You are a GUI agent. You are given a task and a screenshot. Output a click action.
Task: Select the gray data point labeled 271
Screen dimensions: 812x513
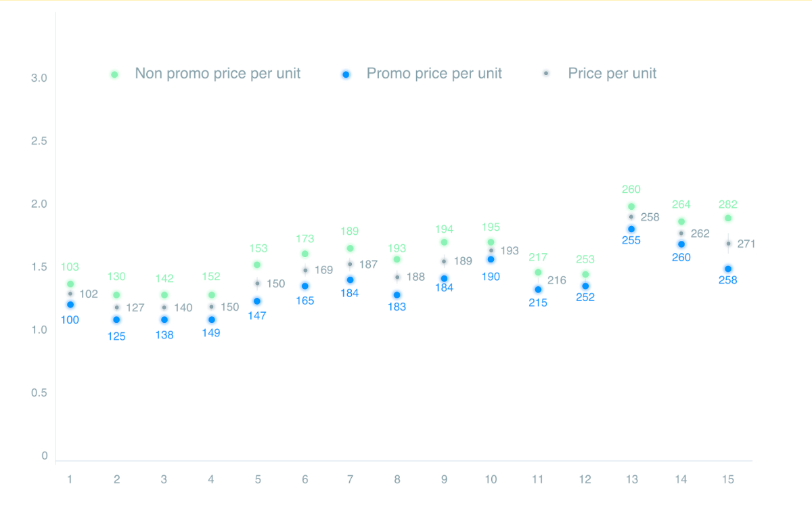coord(728,243)
